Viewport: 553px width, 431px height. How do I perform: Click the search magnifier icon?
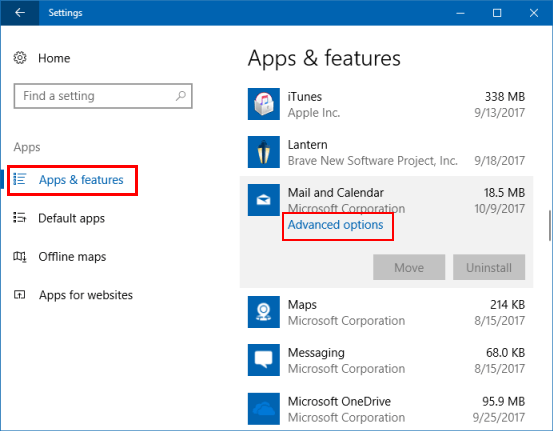tap(181, 96)
